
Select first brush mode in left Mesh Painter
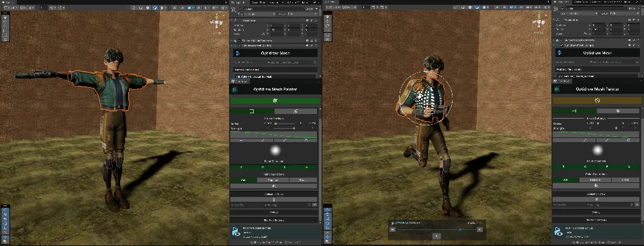click(x=252, y=111)
